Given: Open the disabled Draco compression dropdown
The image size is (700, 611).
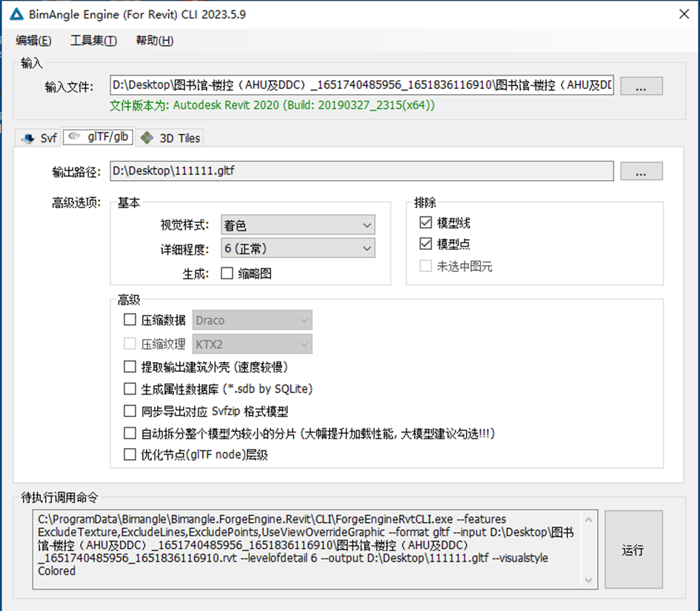Looking at the screenshot, I should point(253,320).
